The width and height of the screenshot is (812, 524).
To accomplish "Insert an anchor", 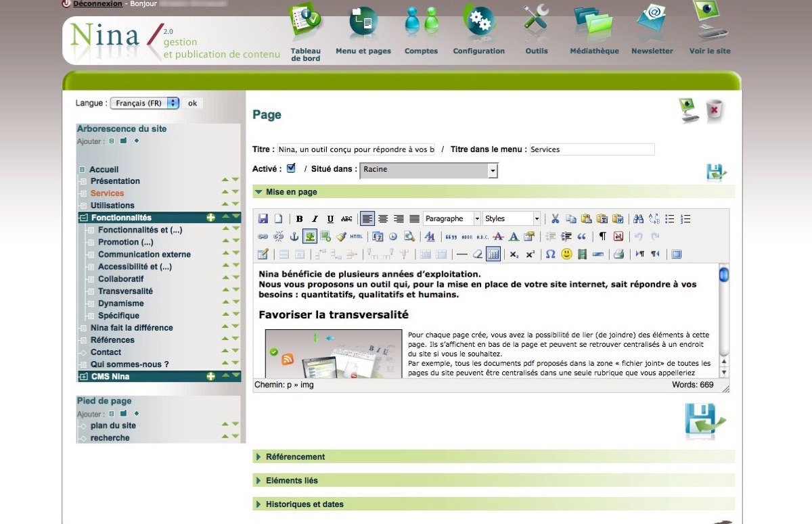I will [294, 237].
